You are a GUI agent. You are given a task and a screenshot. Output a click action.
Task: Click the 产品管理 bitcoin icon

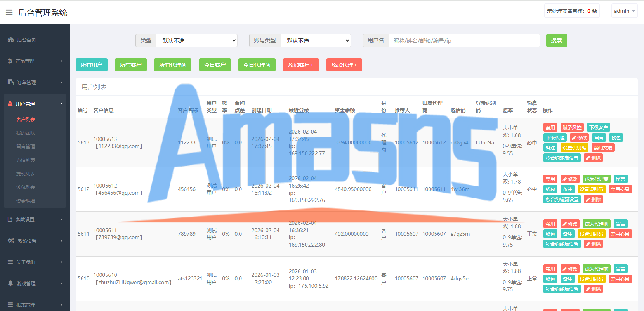10,61
